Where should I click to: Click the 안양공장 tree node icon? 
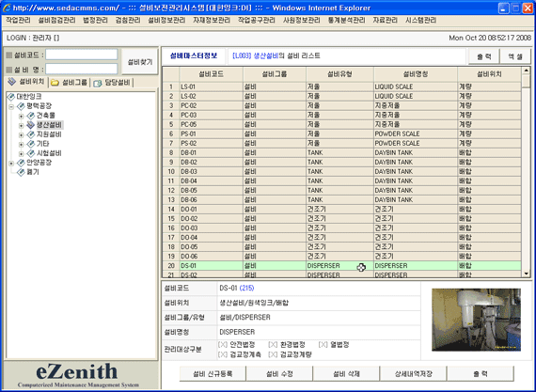pyautogui.click(x=21, y=163)
